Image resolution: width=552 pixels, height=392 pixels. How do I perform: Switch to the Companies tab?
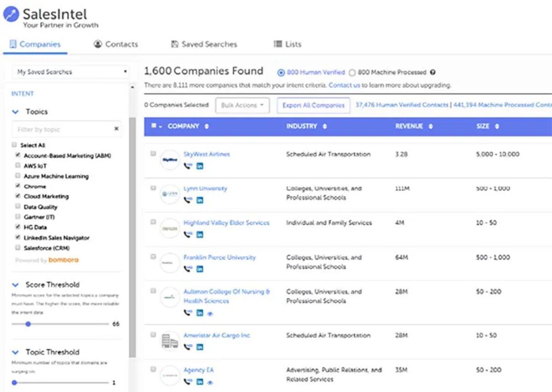click(x=35, y=44)
